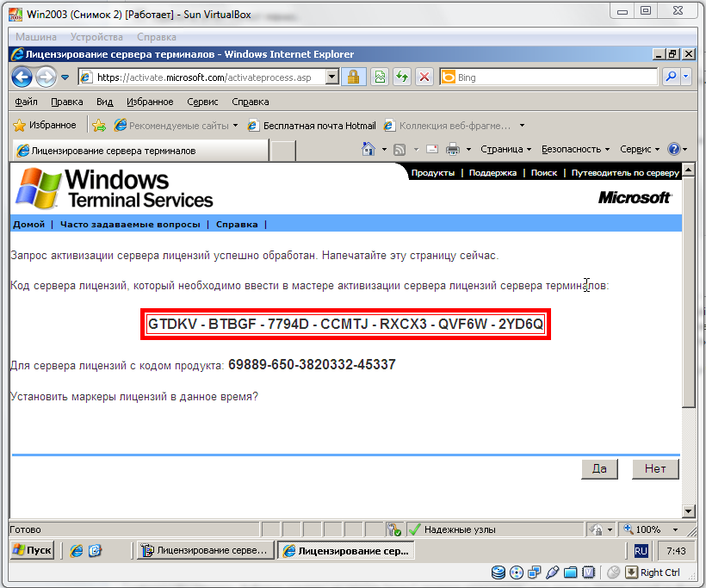
Task: Click the license server code GTDKV text
Action: coord(345,324)
